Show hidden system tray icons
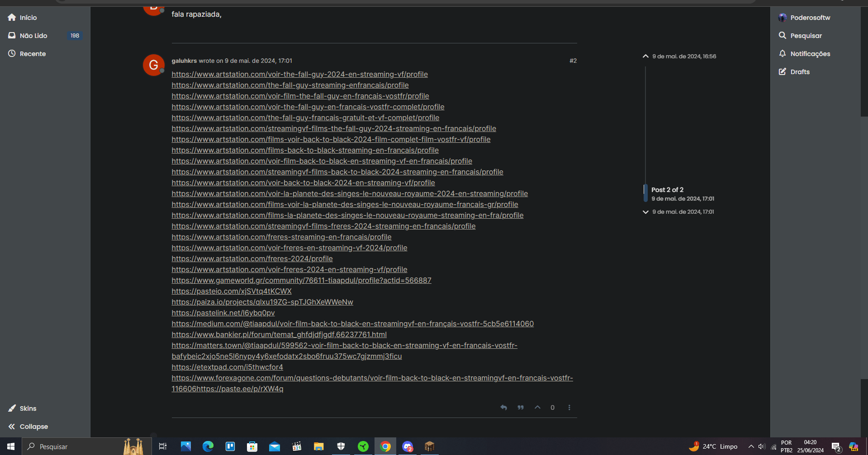 pyautogui.click(x=751, y=446)
